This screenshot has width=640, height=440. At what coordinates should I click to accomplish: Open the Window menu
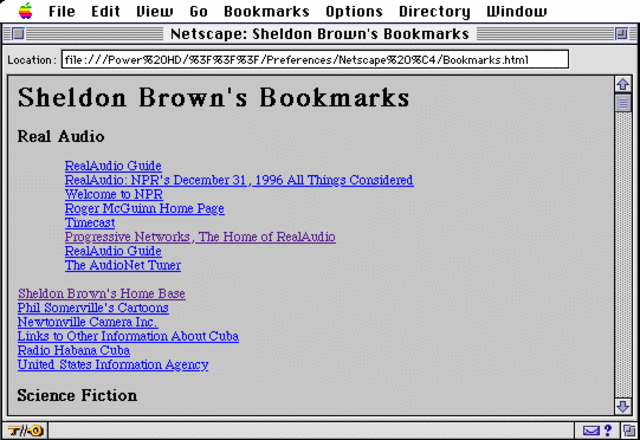coord(516,11)
